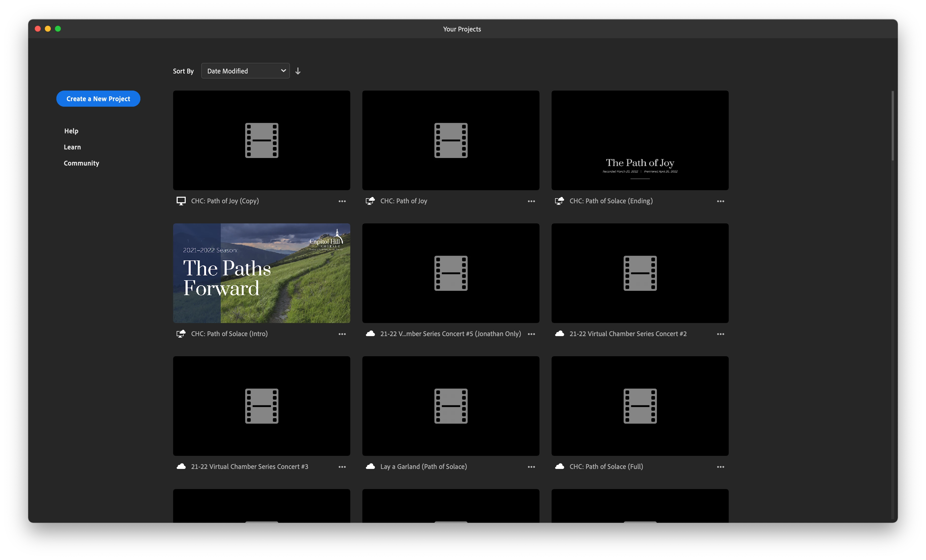Open more options for CHC: Path of Joy

(531, 201)
